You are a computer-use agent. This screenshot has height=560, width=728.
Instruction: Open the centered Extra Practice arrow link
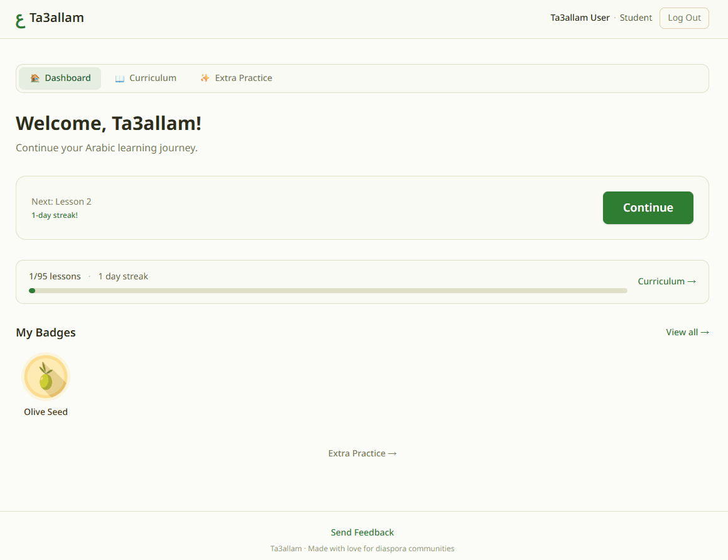[x=362, y=453]
